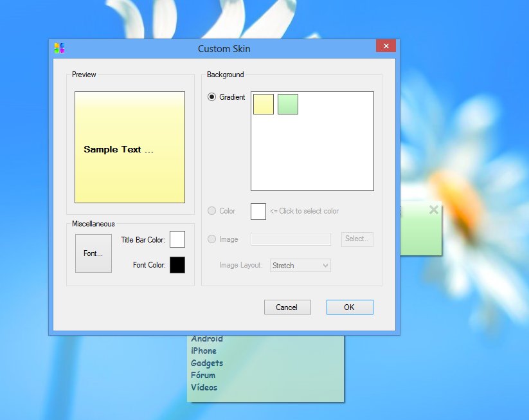Click the Vídeos line in the sticky note
The width and height of the screenshot is (529, 420).
coord(204,388)
